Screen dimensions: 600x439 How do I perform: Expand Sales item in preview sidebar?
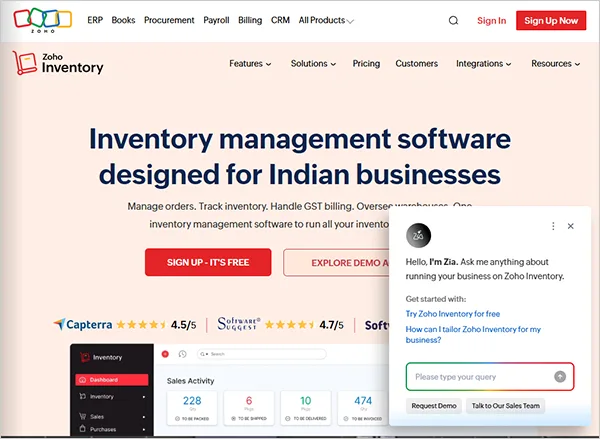tap(112, 416)
